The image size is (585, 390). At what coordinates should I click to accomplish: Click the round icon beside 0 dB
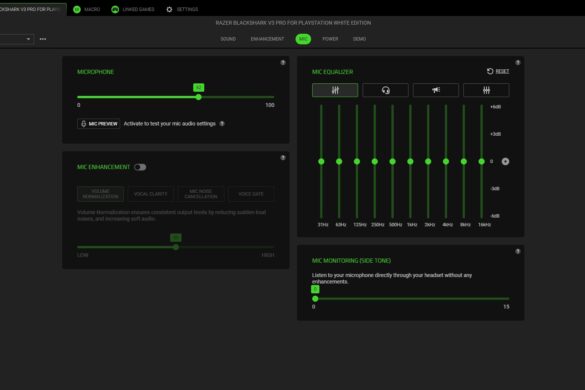pyautogui.click(x=505, y=161)
